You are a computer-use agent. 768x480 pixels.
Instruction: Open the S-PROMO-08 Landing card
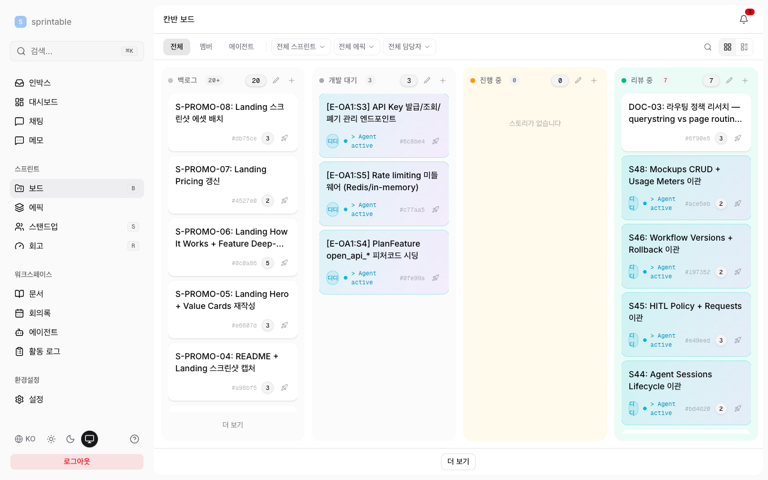[x=233, y=122]
